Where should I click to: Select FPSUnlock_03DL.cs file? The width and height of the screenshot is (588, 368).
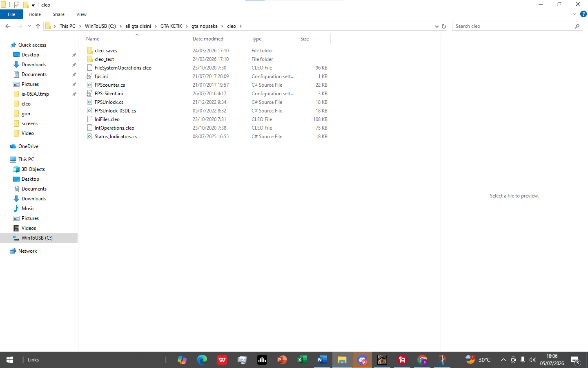[x=115, y=111]
